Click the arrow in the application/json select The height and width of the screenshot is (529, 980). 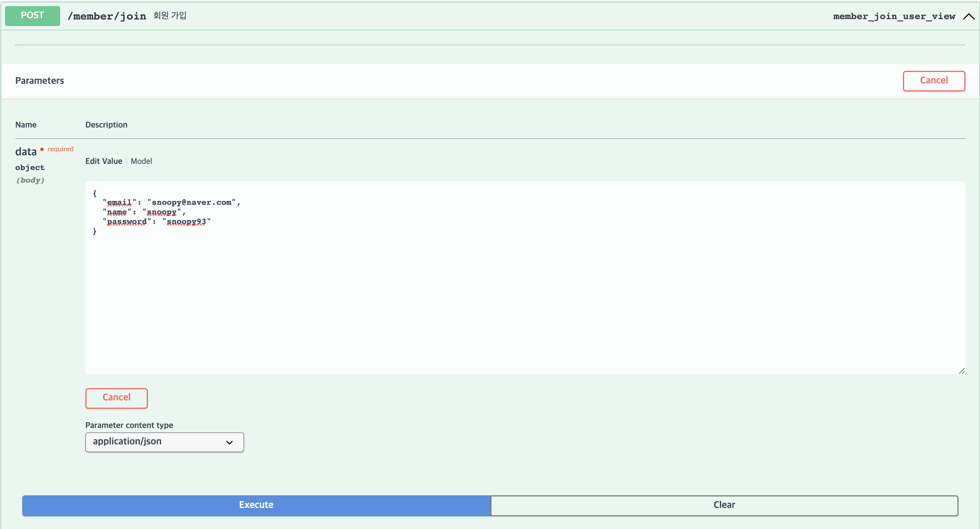(x=229, y=442)
